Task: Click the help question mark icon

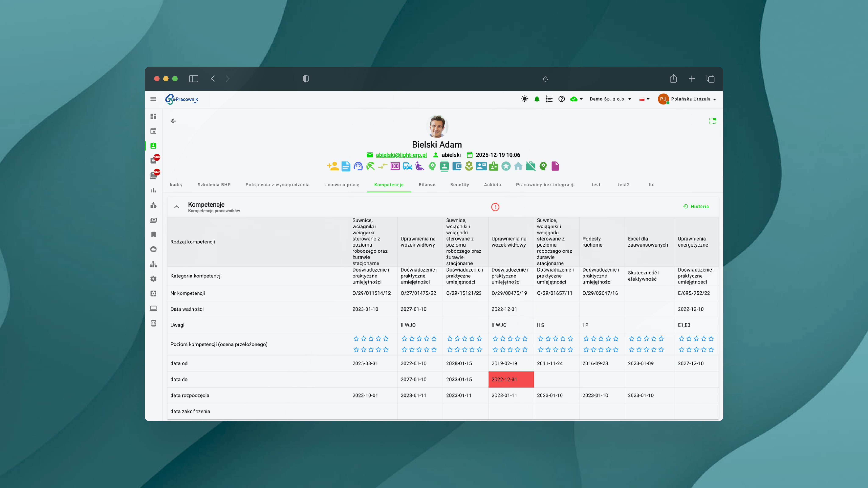Action: pos(561,99)
